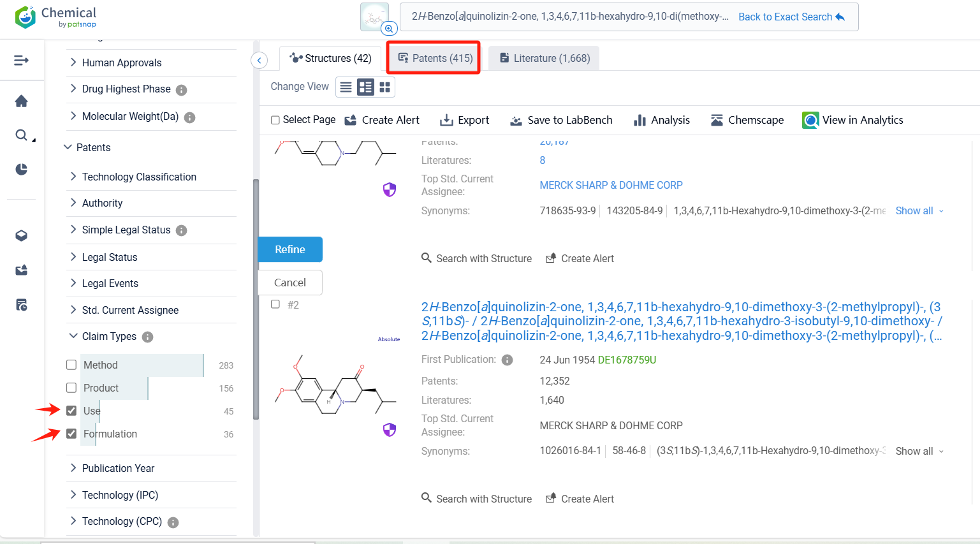Image resolution: width=980 pixels, height=544 pixels.
Task: Open the search magnifier in left sidebar
Action: (21, 135)
